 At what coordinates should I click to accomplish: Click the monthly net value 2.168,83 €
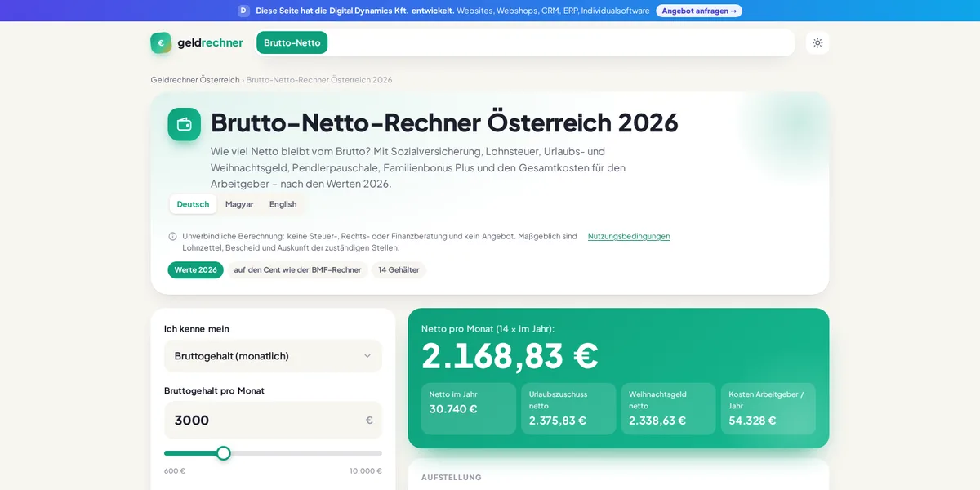[x=510, y=356]
